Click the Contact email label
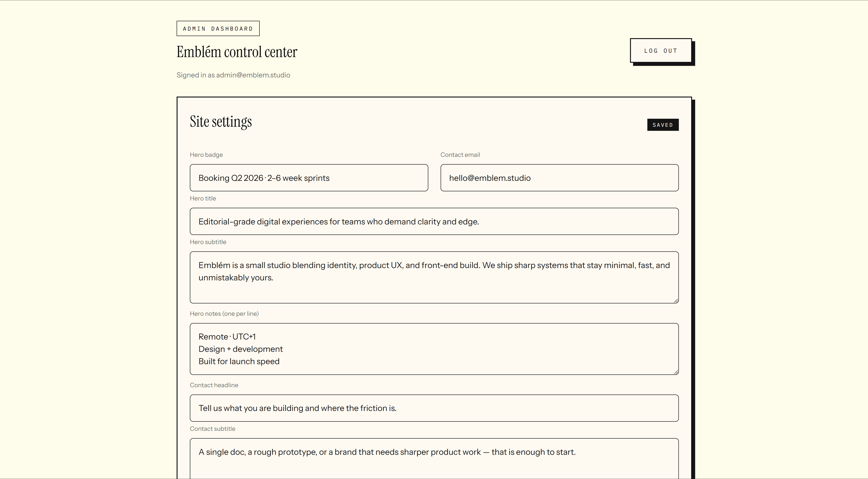 click(x=460, y=154)
